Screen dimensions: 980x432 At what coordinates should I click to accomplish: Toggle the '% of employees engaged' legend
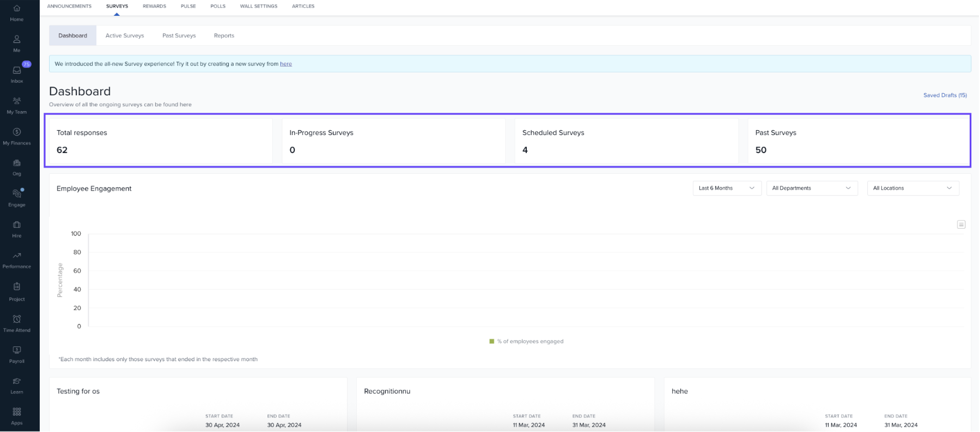click(526, 342)
